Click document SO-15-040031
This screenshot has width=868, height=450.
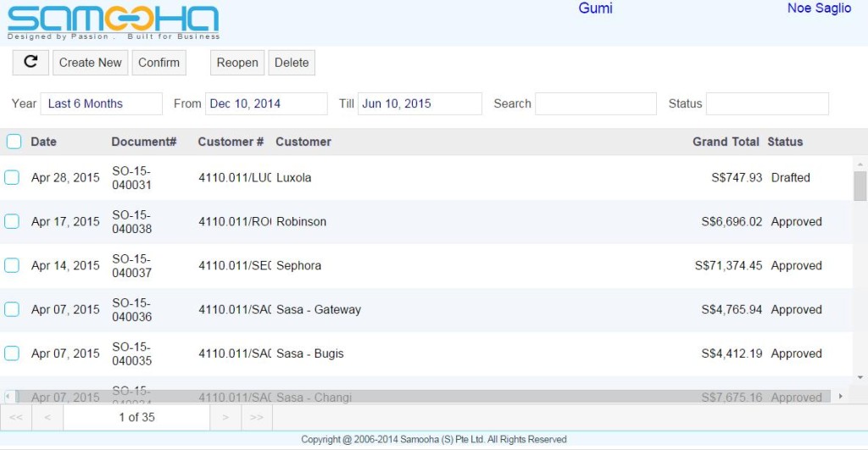(131, 178)
